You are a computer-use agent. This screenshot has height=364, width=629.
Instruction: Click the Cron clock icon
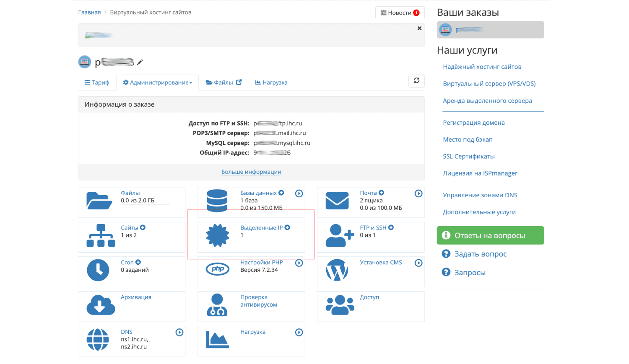(x=98, y=270)
